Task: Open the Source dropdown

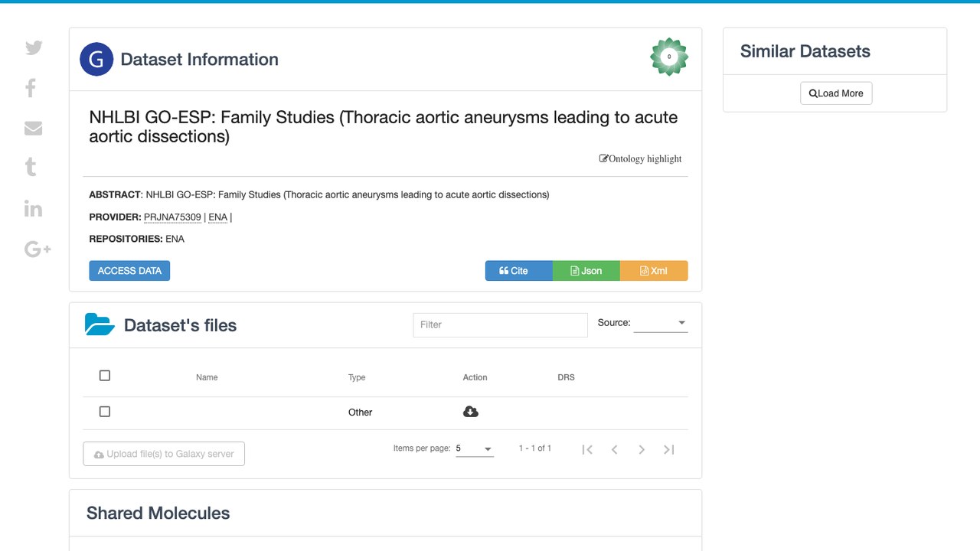Action: pyautogui.click(x=661, y=323)
